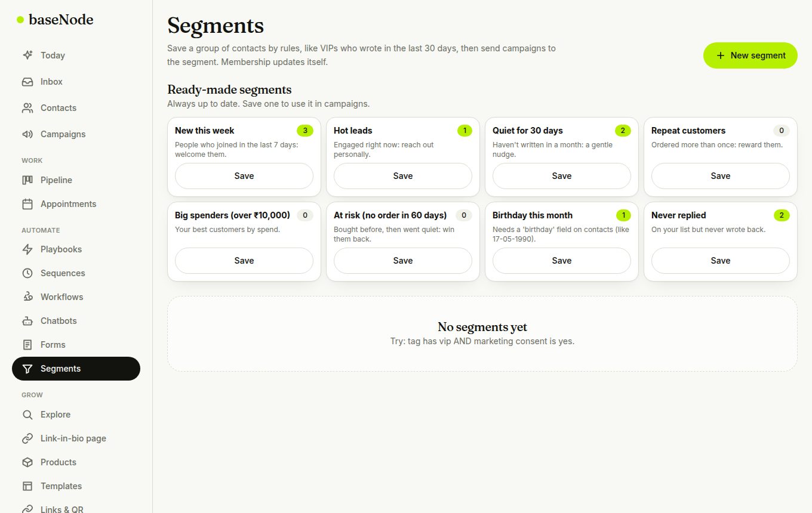812x513 pixels.
Task: Click the 'Birthday this month' card title
Action: pyautogui.click(x=533, y=215)
